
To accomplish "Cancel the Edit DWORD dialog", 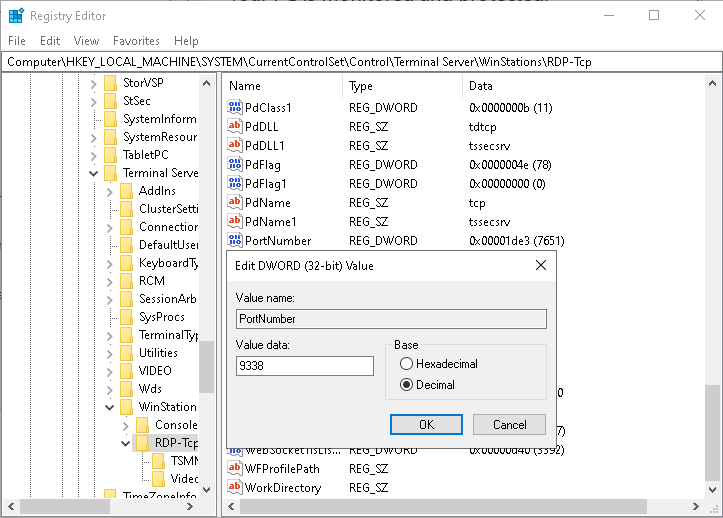I will (x=510, y=424).
